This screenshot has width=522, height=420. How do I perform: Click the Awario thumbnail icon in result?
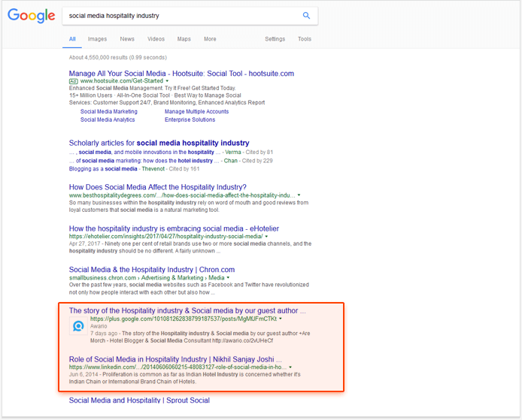(x=78, y=326)
